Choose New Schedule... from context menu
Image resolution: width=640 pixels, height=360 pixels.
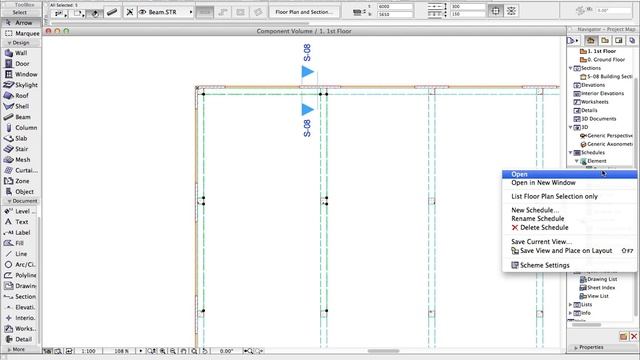[569, 210]
